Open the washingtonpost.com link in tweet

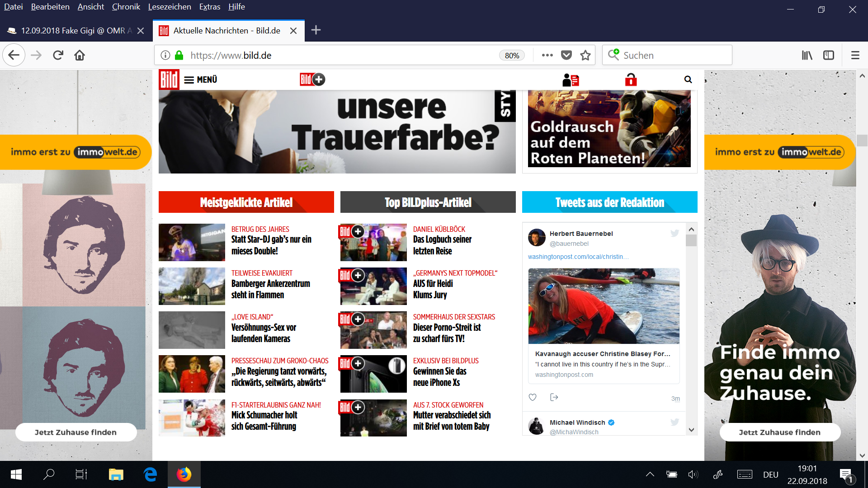pyautogui.click(x=578, y=257)
